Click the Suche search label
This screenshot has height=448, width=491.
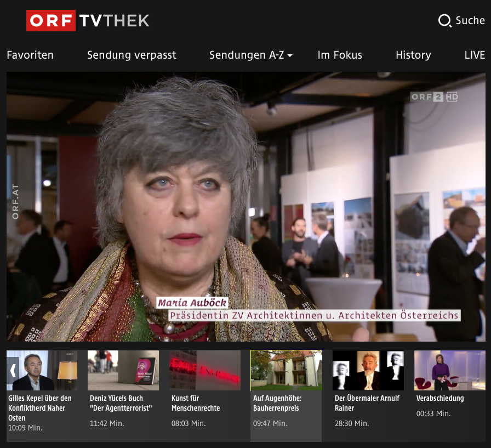tap(470, 21)
